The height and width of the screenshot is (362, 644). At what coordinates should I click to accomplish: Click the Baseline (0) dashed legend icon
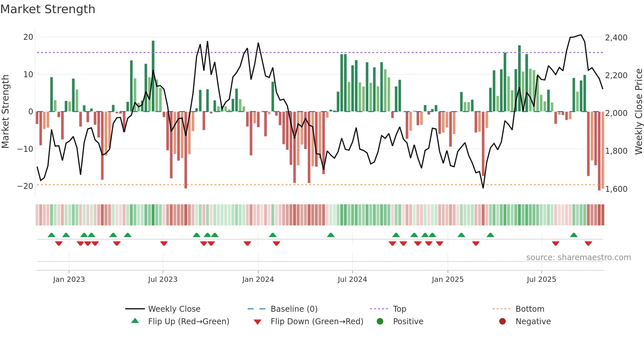click(x=257, y=309)
